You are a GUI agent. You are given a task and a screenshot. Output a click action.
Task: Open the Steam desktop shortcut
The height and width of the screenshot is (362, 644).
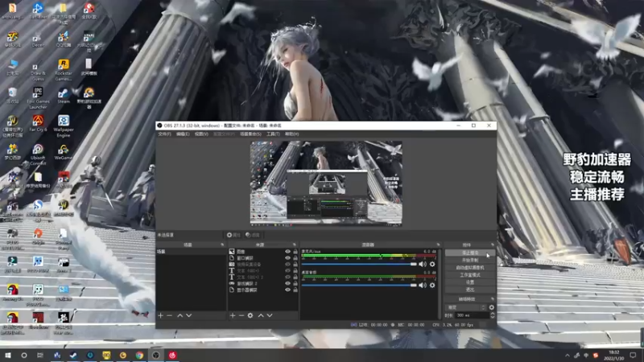tap(64, 96)
